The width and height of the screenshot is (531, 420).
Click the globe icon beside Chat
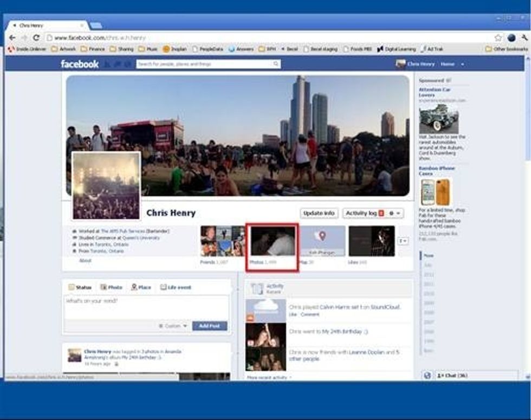point(428,375)
